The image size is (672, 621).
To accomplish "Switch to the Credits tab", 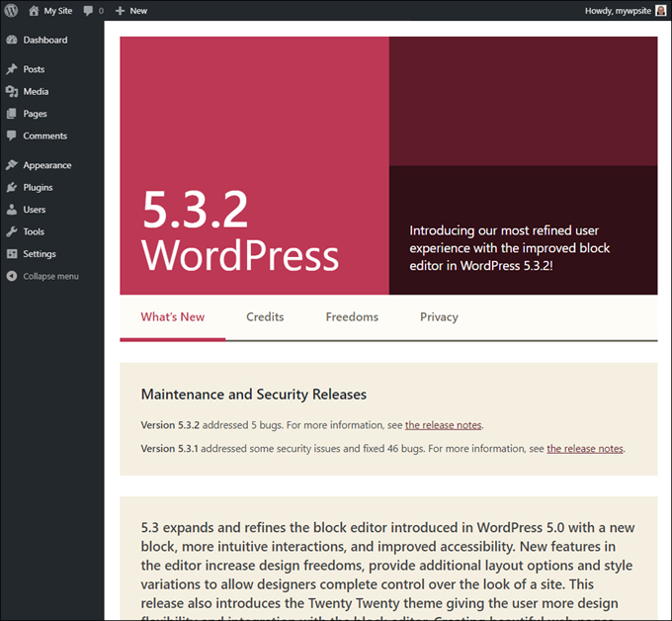I will point(265,317).
